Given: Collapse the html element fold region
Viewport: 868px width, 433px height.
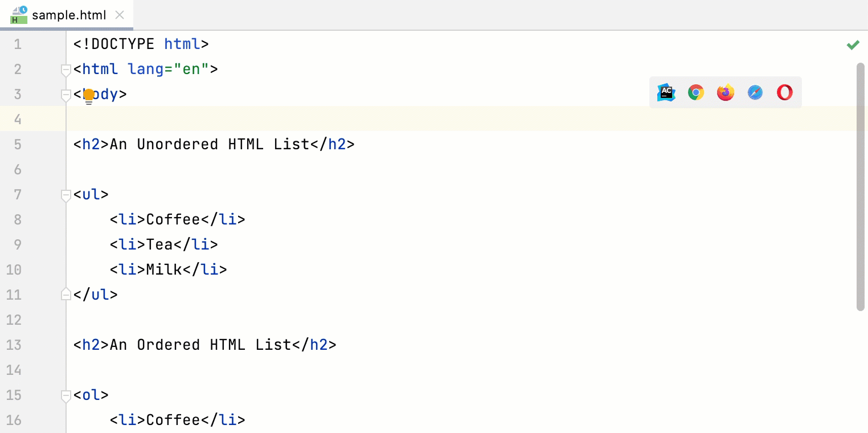Looking at the screenshot, I should point(65,70).
